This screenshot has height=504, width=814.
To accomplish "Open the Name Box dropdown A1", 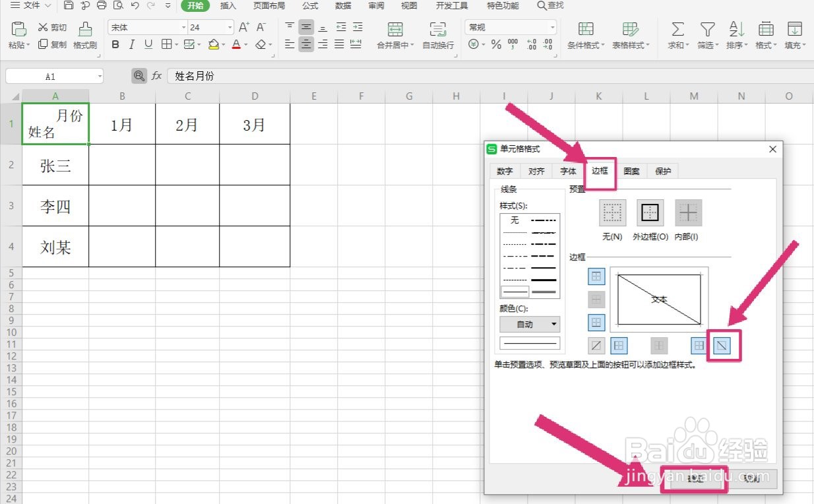I will 100,77.
